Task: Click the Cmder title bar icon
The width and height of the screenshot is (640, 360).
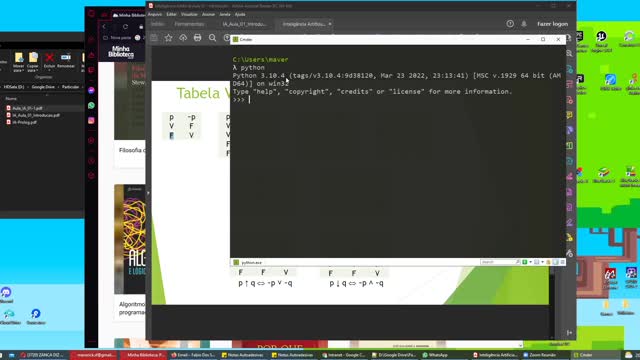Action: tap(236, 40)
